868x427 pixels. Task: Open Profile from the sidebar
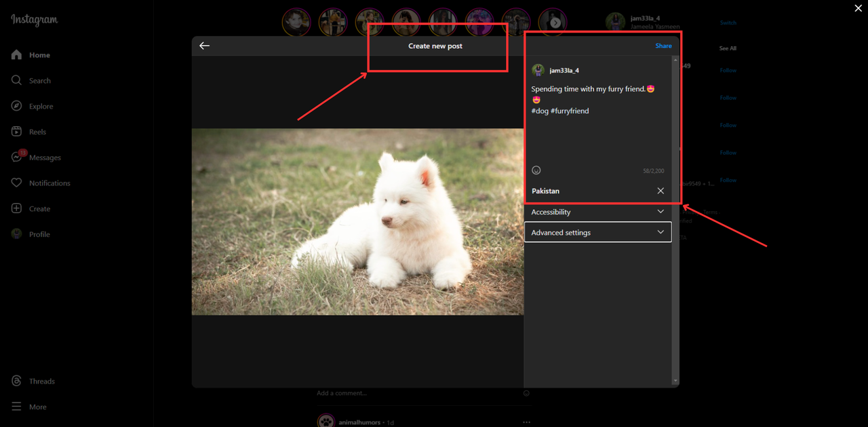pos(31,234)
